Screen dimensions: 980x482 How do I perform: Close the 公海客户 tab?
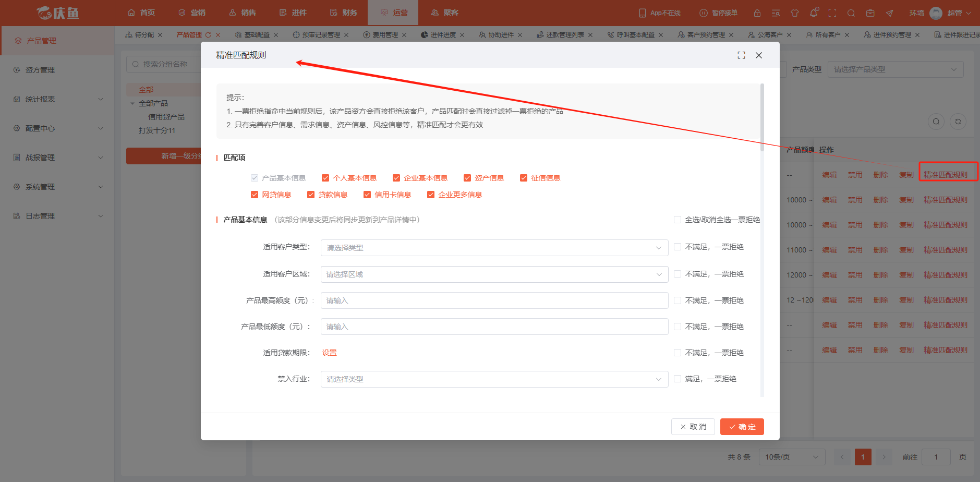pos(789,35)
